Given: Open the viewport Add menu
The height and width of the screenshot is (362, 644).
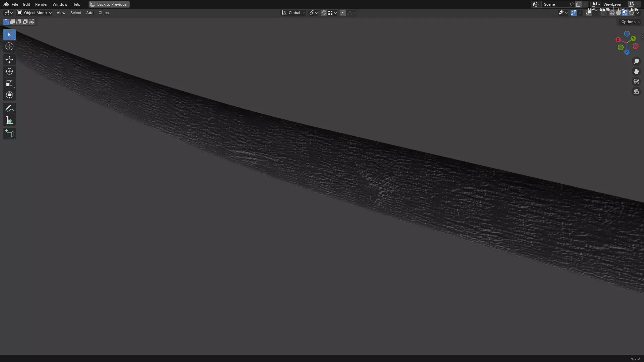Looking at the screenshot, I should pyautogui.click(x=90, y=13).
